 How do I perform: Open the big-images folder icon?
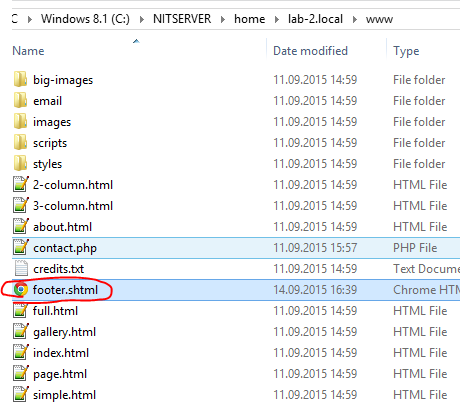(20, 80)
